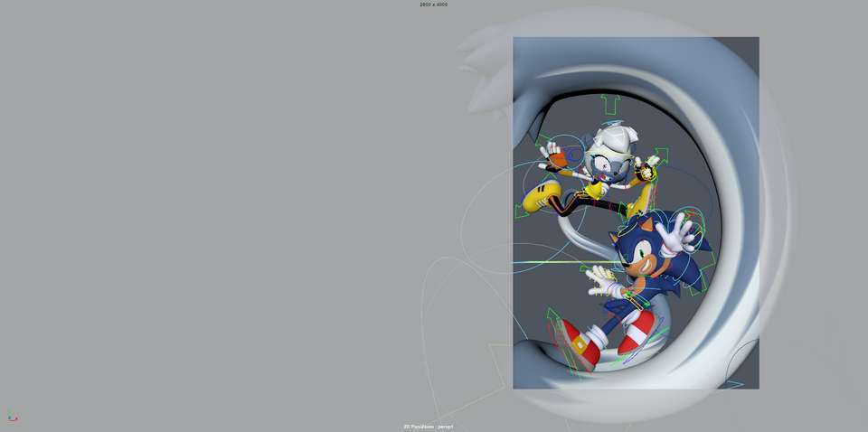Click the view axis gizmo in the corner
Image resolution: width=868 pixels, height=432 pixels.
click(x=11, y=417)
